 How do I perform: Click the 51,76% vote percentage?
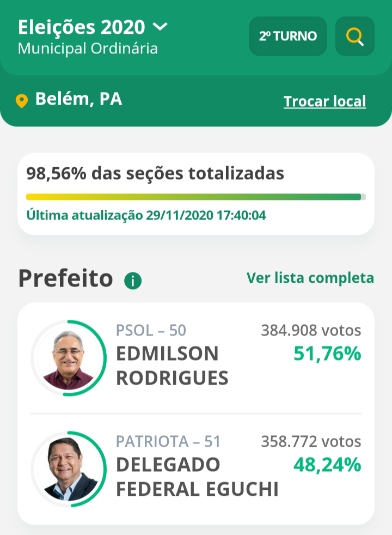pos(327,354)
